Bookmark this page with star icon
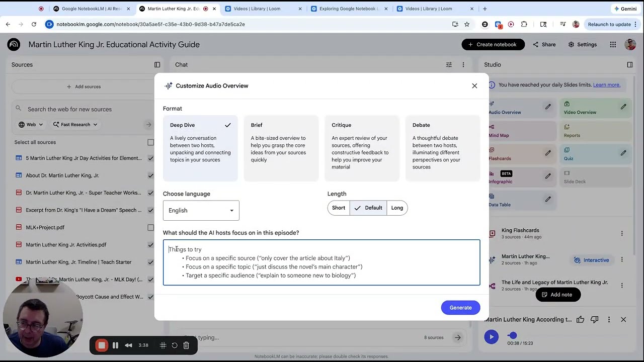The width and height of the screenshot is (644, 362). pyautogui.click(x=467, y=24)
